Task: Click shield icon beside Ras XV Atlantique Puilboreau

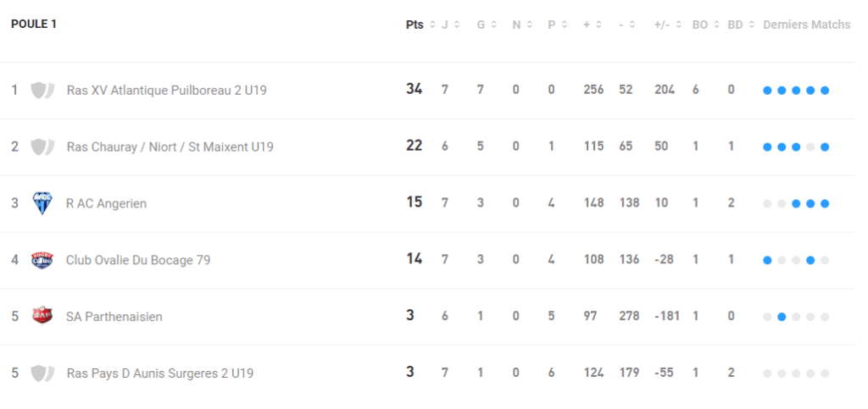Action: click(42, 90)
